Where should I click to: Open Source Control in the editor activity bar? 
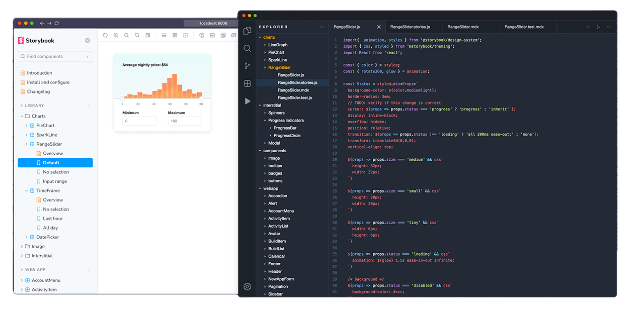coord(247,66)
